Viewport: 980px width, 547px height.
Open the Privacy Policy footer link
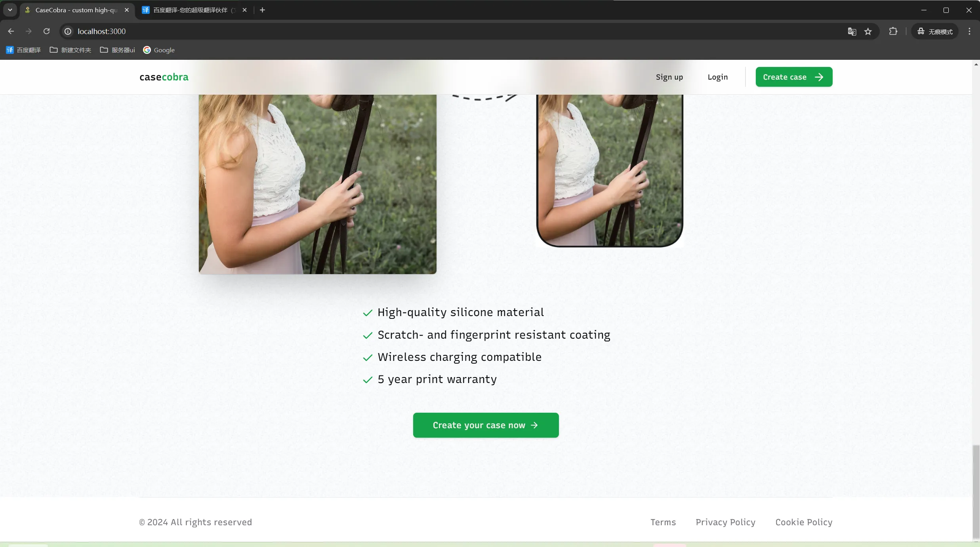tap(726, 522)
